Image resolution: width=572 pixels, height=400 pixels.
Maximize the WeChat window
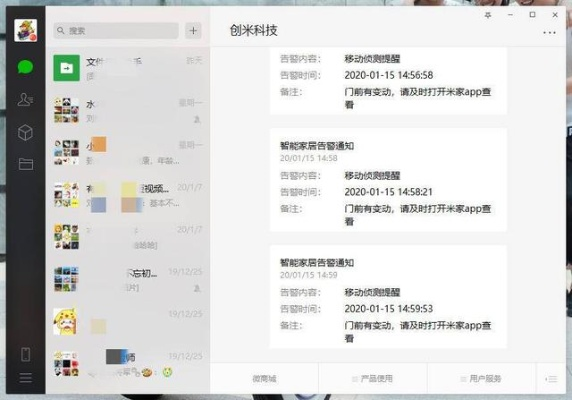533,15
